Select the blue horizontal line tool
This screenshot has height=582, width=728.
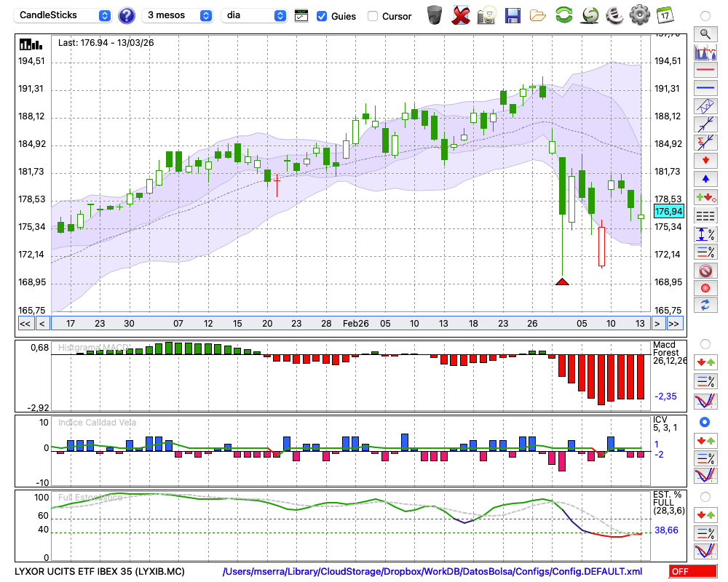click(705, 88)
